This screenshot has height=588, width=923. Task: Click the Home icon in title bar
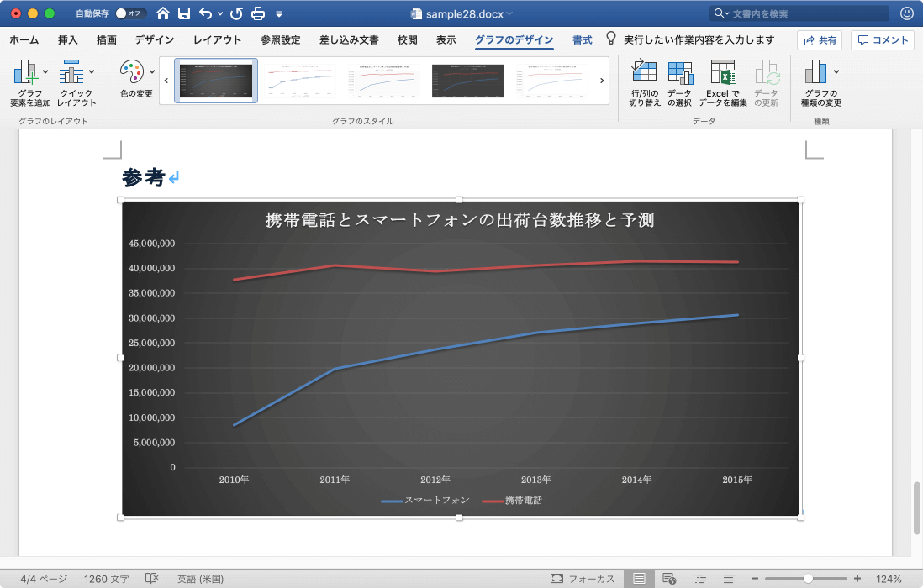coord(163,13)
